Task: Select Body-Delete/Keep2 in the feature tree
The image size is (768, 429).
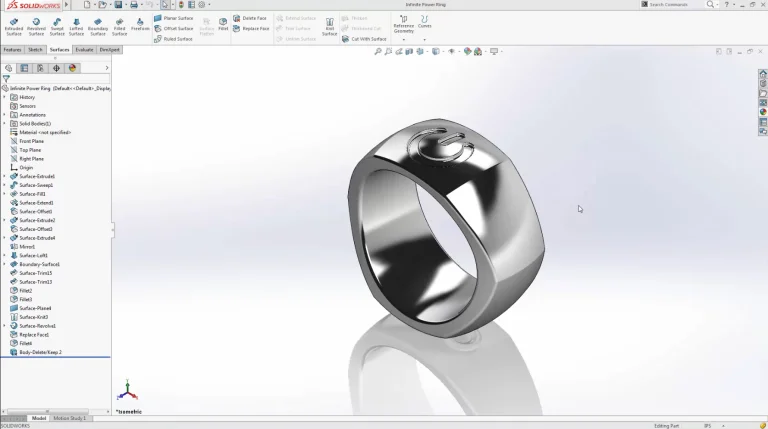Action: coord(40,352)
